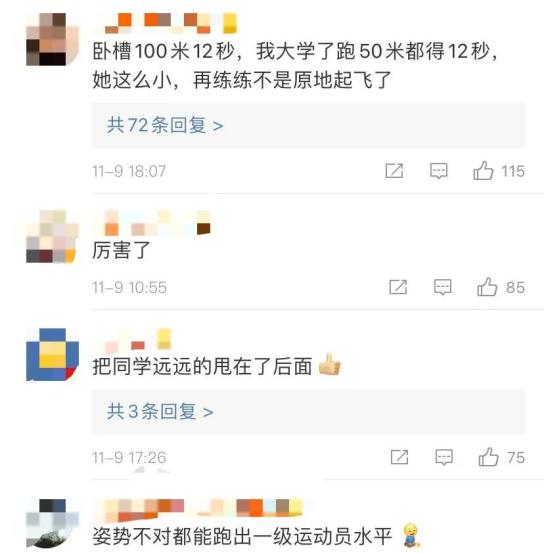Open username above 姿势不对 comment
Image resolution: width=544 pixels, height=553 pixels.
click(200, 510)
